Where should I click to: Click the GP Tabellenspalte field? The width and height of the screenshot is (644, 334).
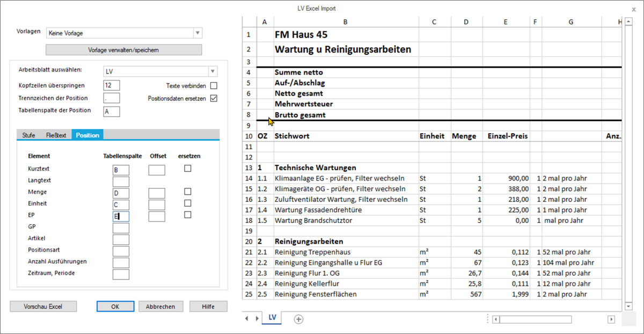coord(121,228)
